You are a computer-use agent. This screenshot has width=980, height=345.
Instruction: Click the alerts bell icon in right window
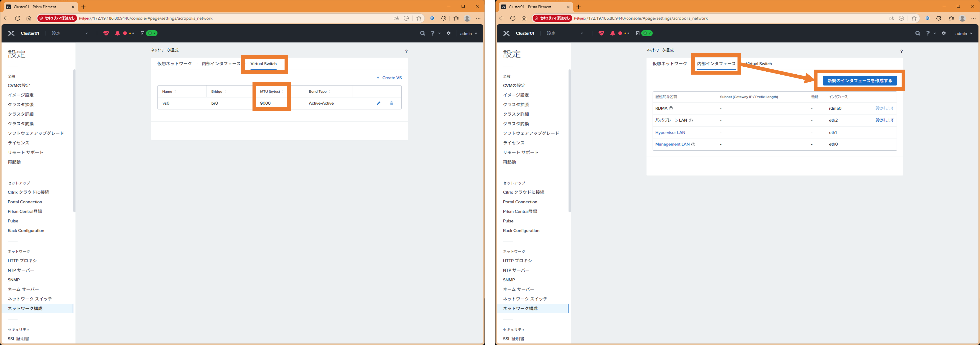[612, 33]
